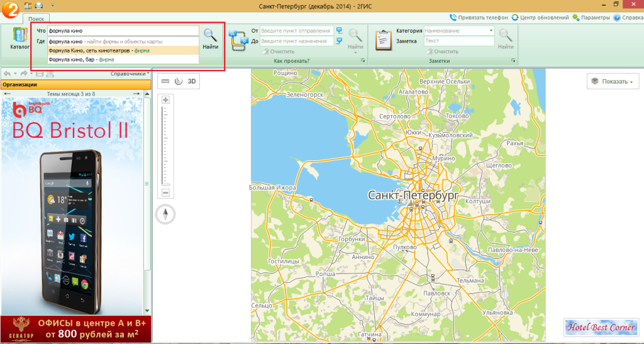Click Привязать телефон link
The height and width of the screenshot is (344, 644).
(479, 18)
